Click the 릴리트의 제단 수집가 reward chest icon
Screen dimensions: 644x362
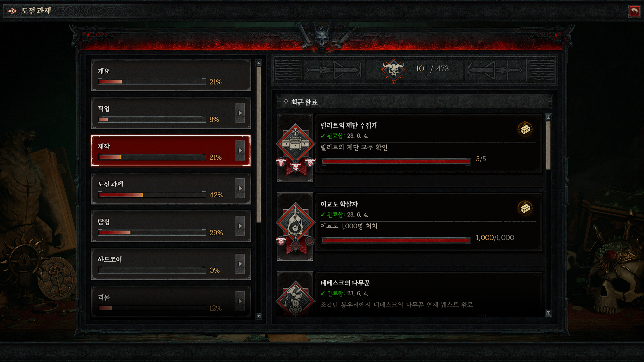click(525, 129)
